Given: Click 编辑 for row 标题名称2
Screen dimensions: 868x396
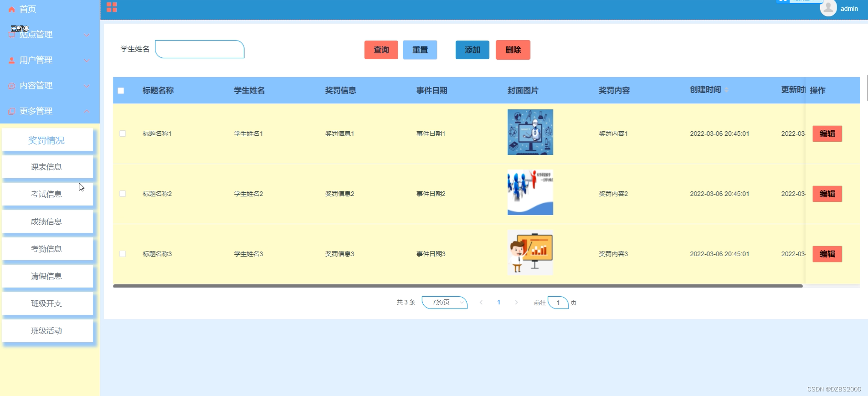Looking at the screenshot, I should (827, 194).
